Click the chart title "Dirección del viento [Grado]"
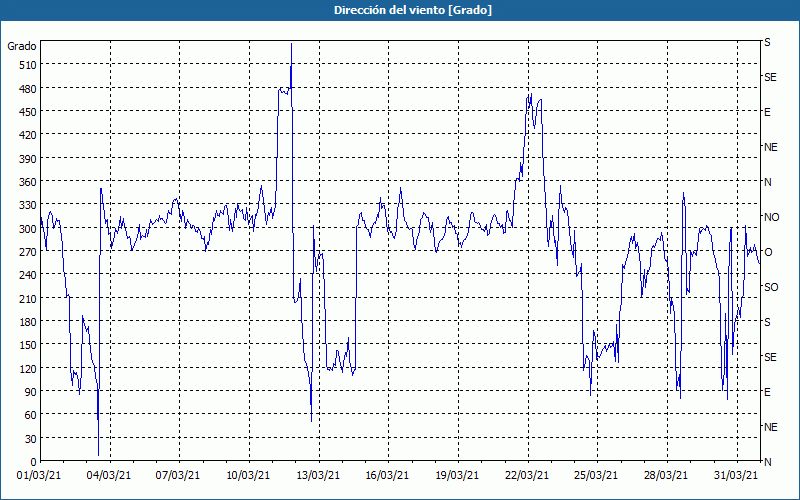Viewport: 800px width, 500px height. (413, 10)
